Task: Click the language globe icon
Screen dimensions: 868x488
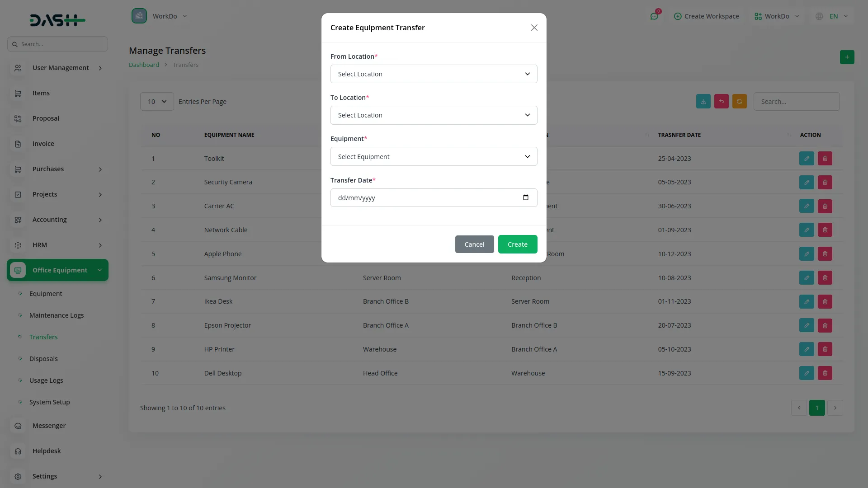Action: pos(819,16)
